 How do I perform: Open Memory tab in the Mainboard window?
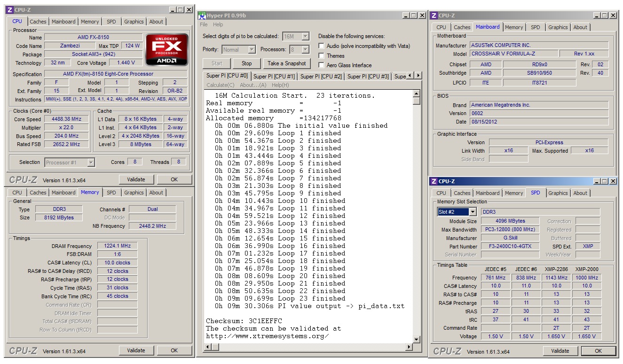click(x=514, y=27)
